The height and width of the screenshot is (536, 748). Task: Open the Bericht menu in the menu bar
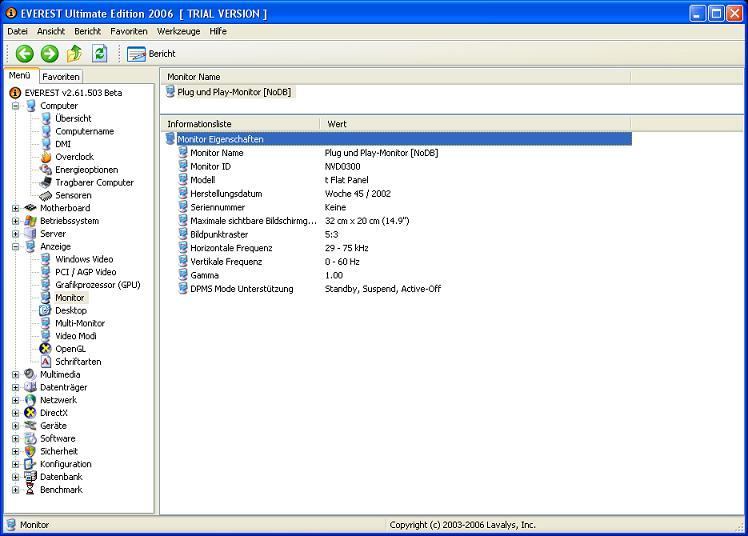[x=87, y=31]
